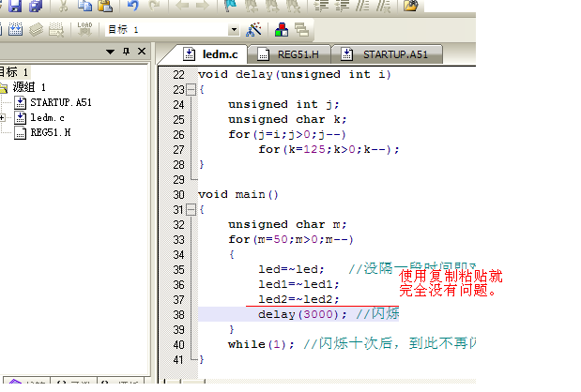This screenshot has height=392, width=581.
Task: Click code line 'unsigned char k;'
Action: [287, 119]
